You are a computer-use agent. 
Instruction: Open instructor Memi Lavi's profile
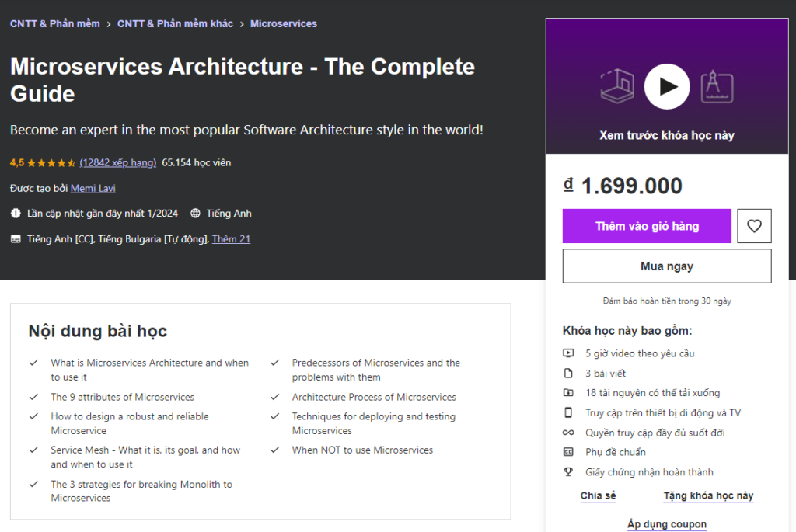93,188
